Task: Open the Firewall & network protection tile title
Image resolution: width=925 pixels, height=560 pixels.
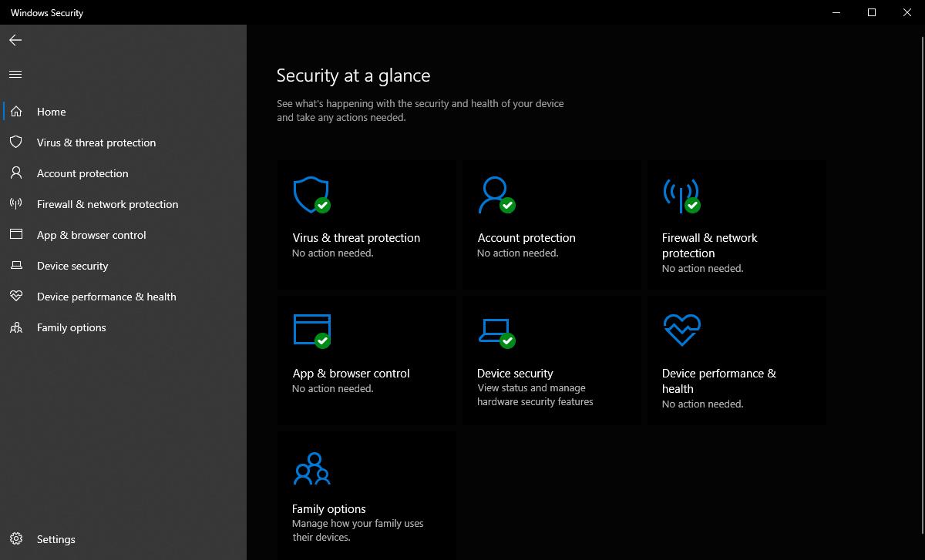Action: 710,246
